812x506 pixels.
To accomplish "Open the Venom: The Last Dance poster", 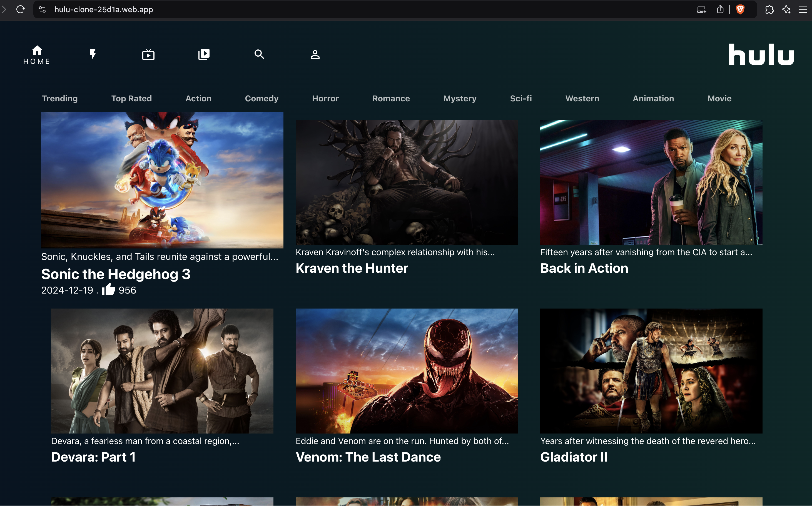I will click(407, 371).
